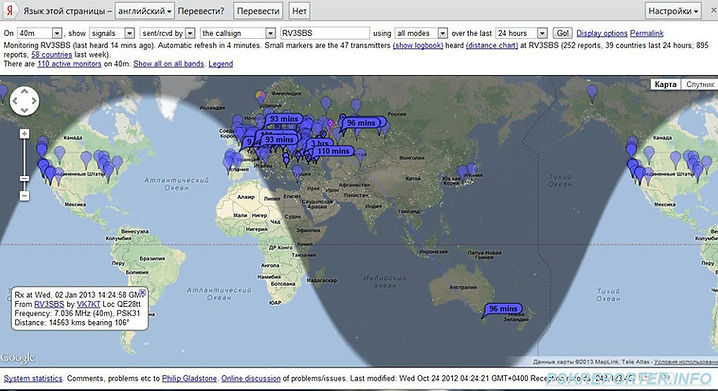Click the Нет button to decline translation
The image size is (718, 391).
tap(299, 11)
